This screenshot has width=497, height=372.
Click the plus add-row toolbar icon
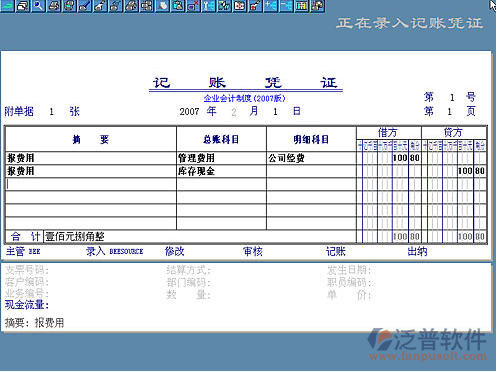(x=271, y=6)
